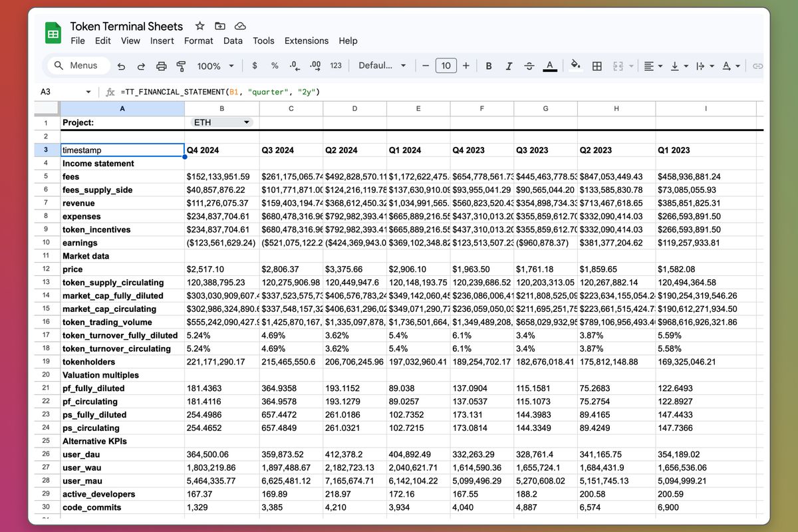Screen dimensions: 798x532
Task: Select the price cell $2,517.10
Action: (221, 269)
